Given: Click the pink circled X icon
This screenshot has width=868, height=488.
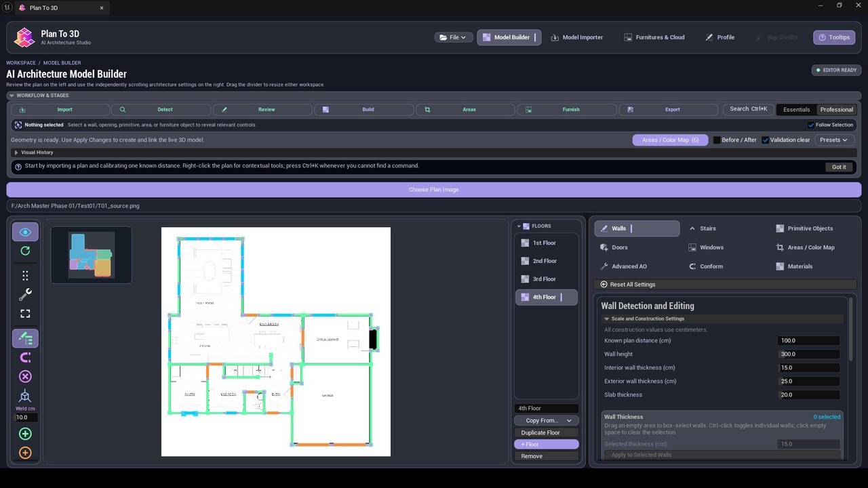Looking at the screenshot, I should (x=25, y=376).
